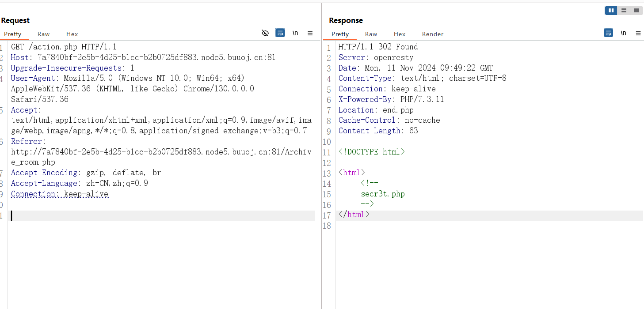Image resolution: width=644 pixels, height=309 pixels.
Task: Open the Response panel hamburger menu
Action: [638, 33]
